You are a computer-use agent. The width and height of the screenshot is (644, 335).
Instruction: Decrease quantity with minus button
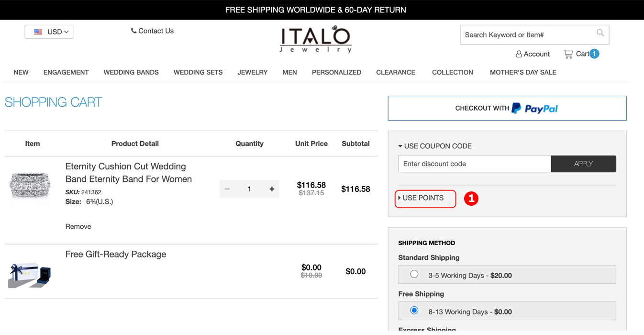click(x=227, y=189)
